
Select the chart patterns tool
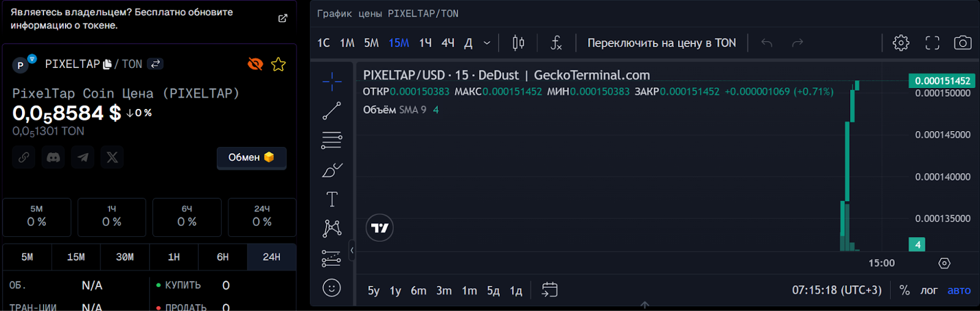tap(332, 228)
